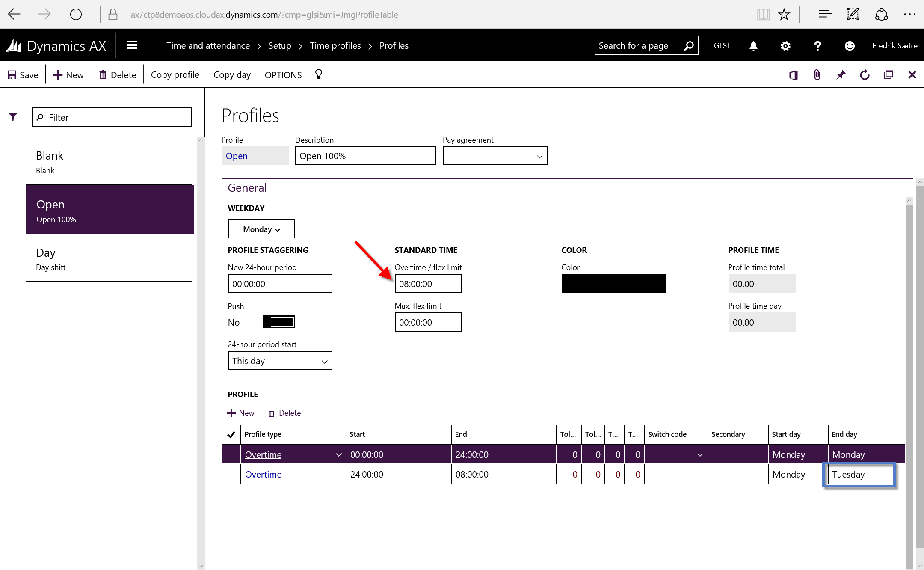Click the black Color swatch
This screenshot has width=924, height=570.
coord(613,283)
